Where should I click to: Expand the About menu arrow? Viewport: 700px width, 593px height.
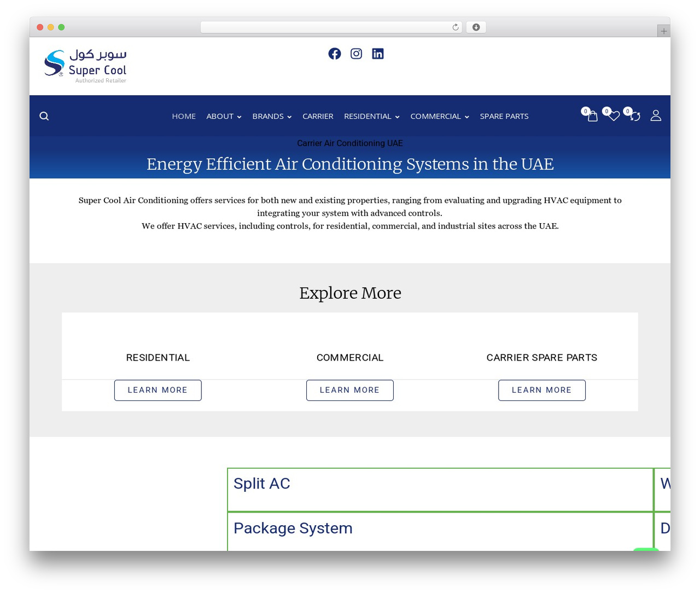pos(239,117)
